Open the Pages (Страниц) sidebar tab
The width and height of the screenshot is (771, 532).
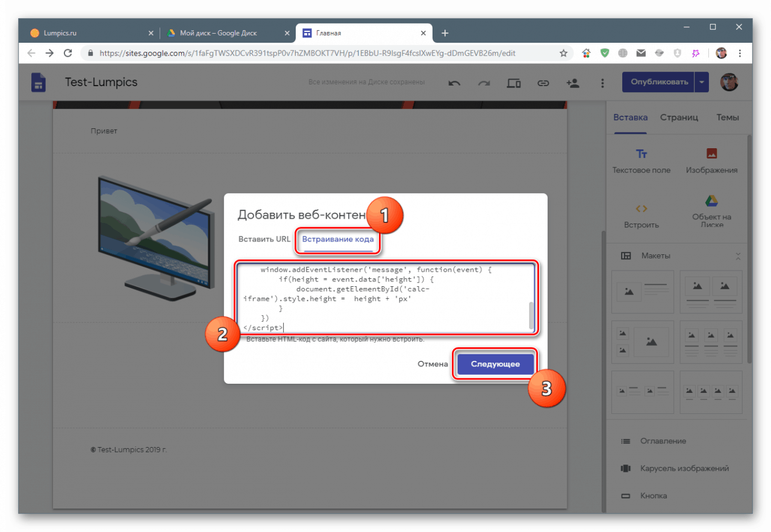(679, 117)
